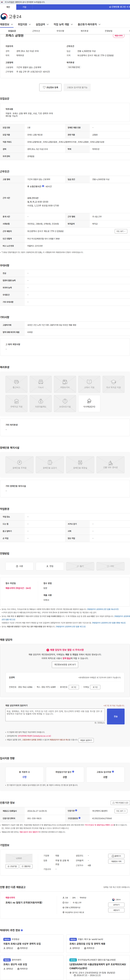130x980 pixels.
Task: Select the 근무조건 section tab
Action: pyautogui.click(x=36, y=31)
